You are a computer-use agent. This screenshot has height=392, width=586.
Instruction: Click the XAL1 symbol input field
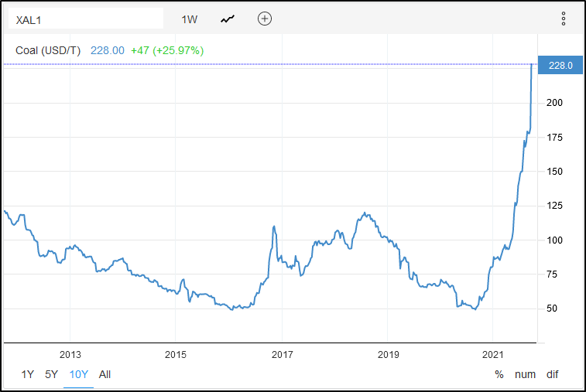coord(86,19)
